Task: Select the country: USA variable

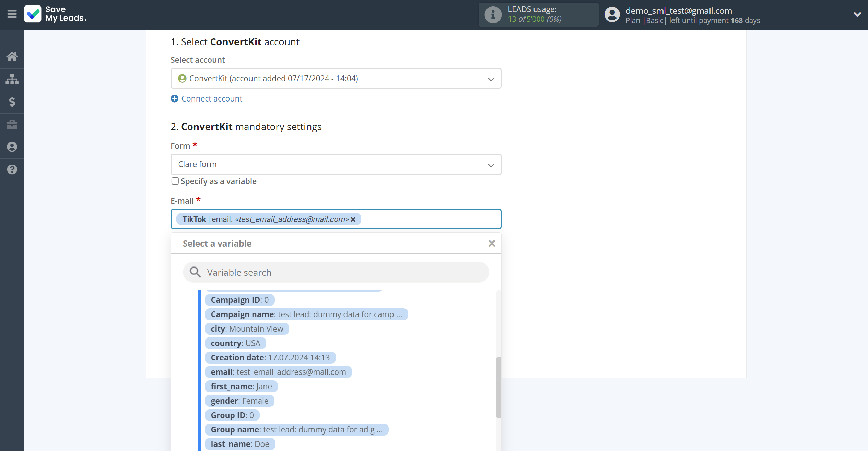Action: click(235, 343)
